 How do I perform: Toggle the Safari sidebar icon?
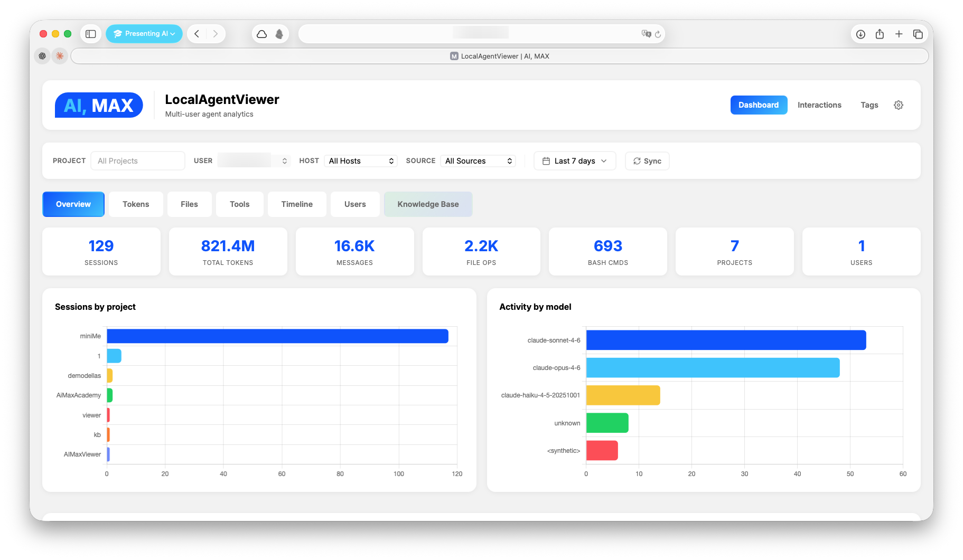point(91,33)
